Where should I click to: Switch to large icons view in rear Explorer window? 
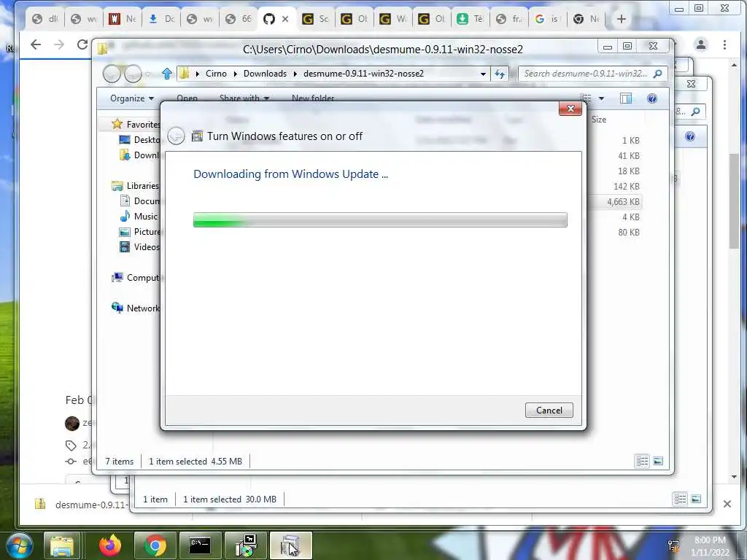tap(695, 499)
